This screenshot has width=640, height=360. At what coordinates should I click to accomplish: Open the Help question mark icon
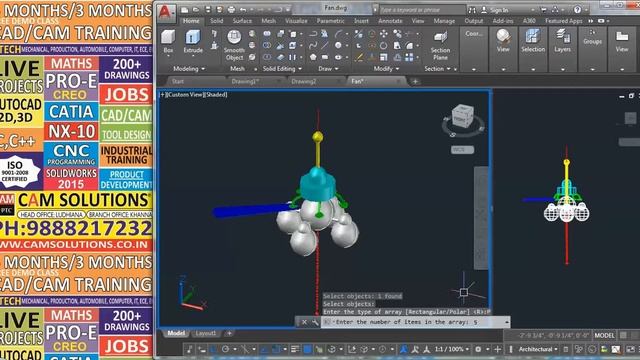[x=577, y=10]
